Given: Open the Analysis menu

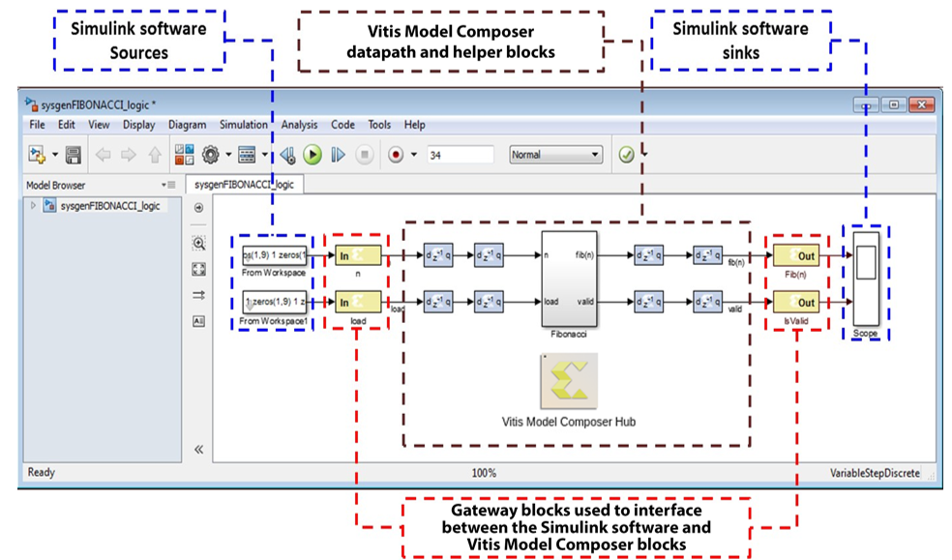Looking at the screenshot, I should (x=299, y=125).
